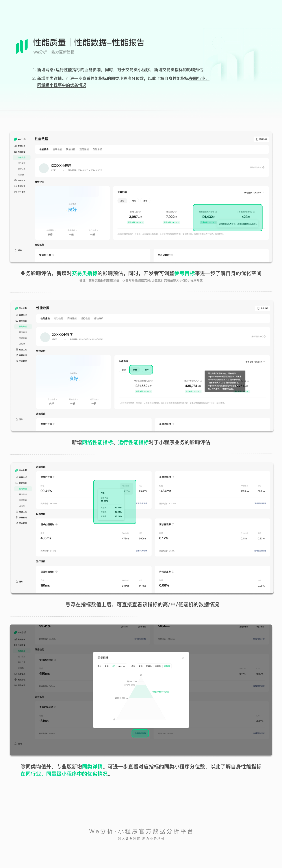Image resolution: width=282 pixels, height=868 pixels.
Task: Switch to 运行性能 tab in 请求失败影响人次 screenshot
Action: [x=85, y=318]
